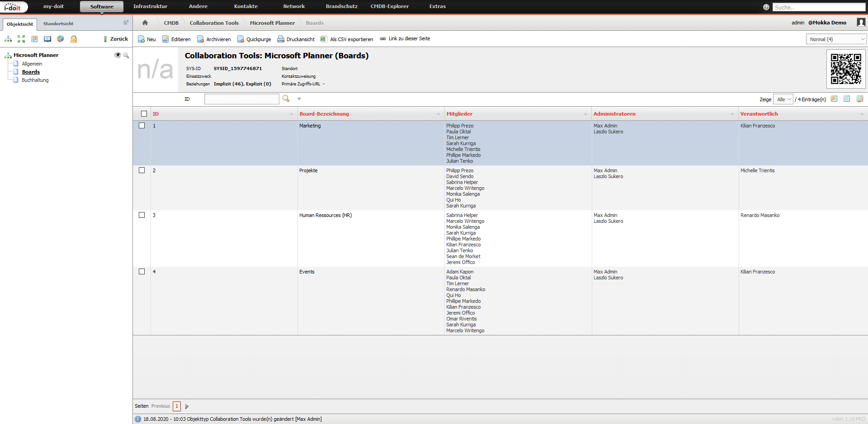This screenshot has width=868, height=424.
Task: Open the Normal (4) status dropdown
Action: (x=836, y=39)
